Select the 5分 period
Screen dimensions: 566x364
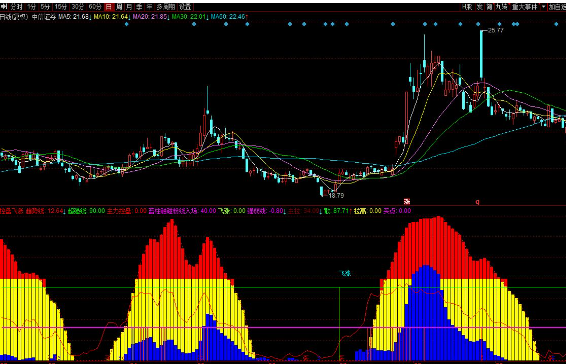45,7
